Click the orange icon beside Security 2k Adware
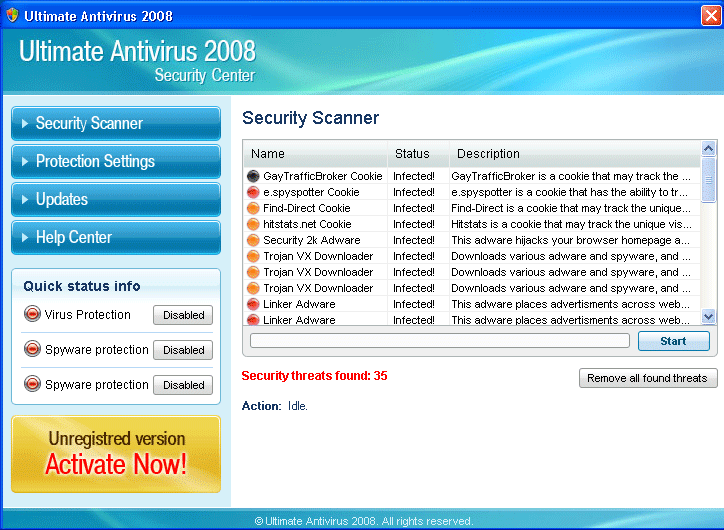The width and height of the screenshot is (724, 530). [253, 240]
